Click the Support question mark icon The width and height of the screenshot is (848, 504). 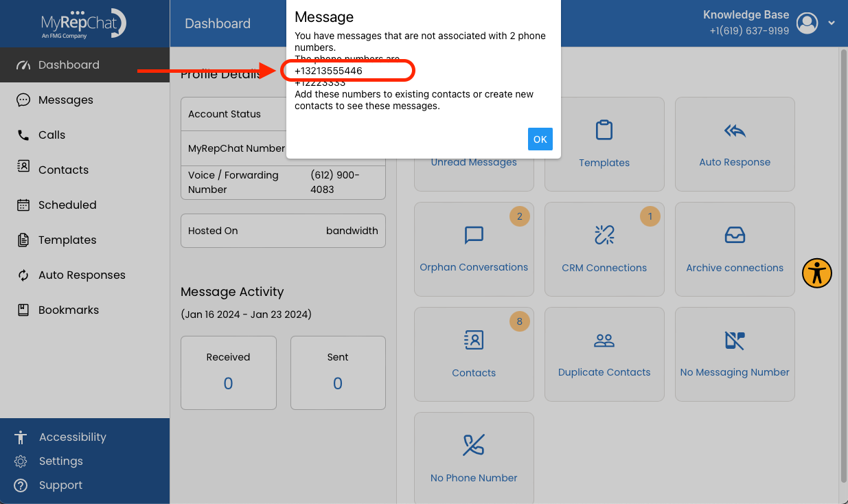[x=21, y=485]
